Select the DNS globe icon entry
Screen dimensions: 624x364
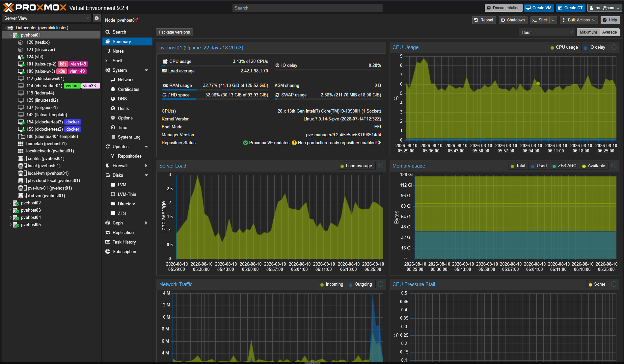[113, 99]
